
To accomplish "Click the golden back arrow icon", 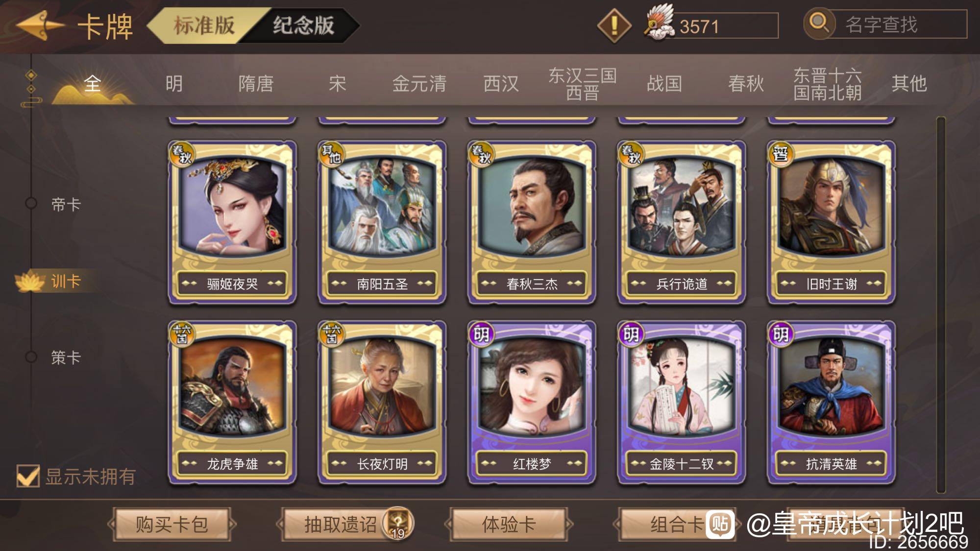I will (40, 25).
